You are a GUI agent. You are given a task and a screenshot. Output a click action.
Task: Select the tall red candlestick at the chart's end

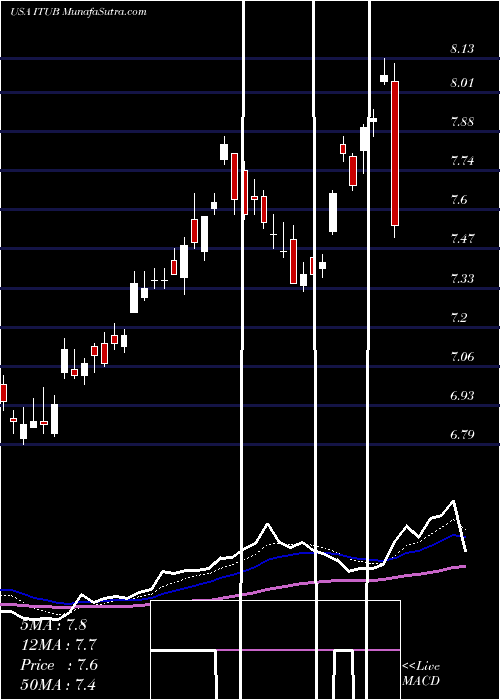click(x=395, y=153)
